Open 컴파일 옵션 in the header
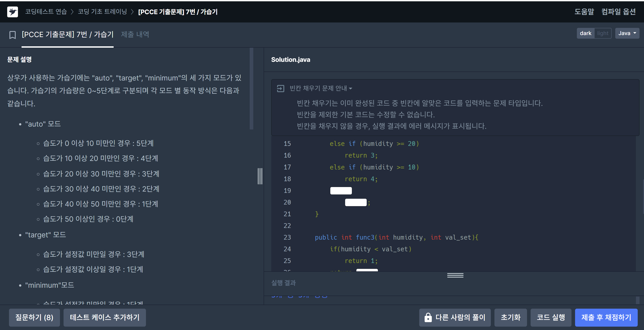The height and width of the screenshot is (330, 644). [618, 11]
